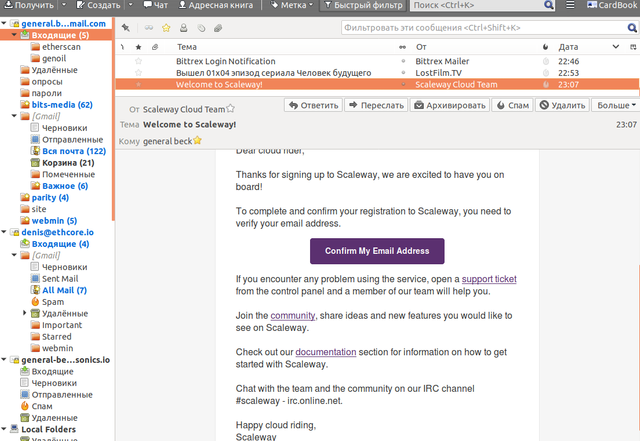Sort by the attachment column header
The width and height of the screenshot is (640, 441).
155,47
